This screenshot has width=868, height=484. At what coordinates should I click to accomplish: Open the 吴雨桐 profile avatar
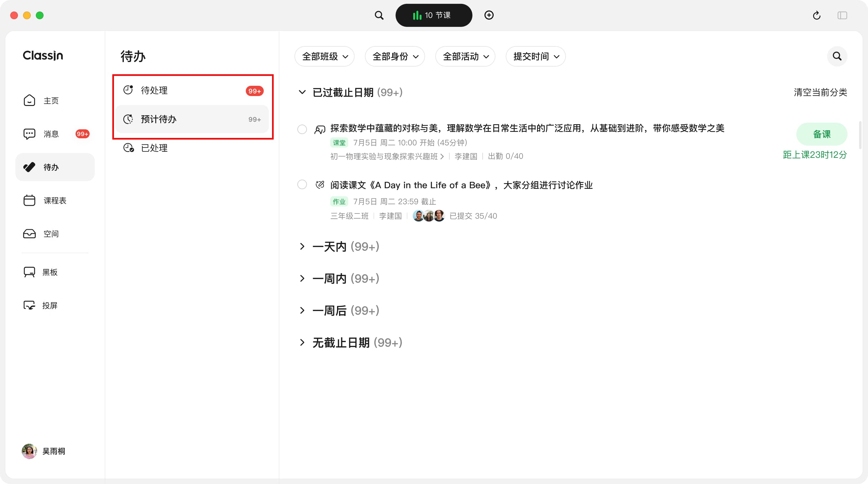(x=29, y=451)
